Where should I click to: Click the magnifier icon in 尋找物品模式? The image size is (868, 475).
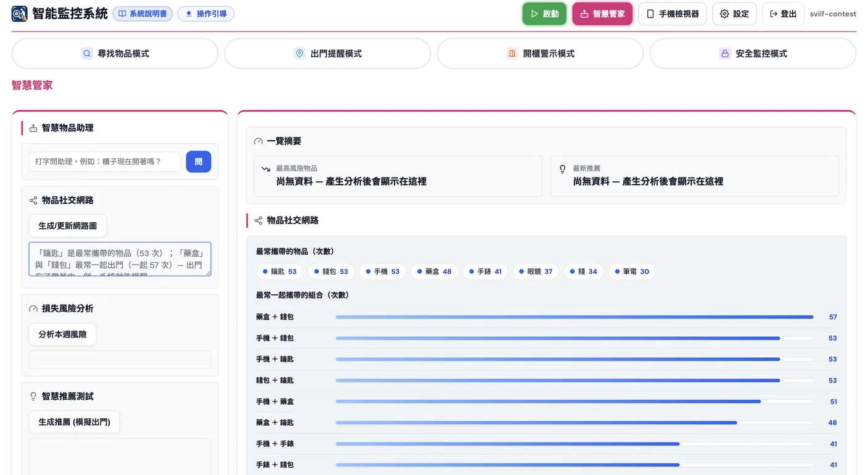click(87, 54)
